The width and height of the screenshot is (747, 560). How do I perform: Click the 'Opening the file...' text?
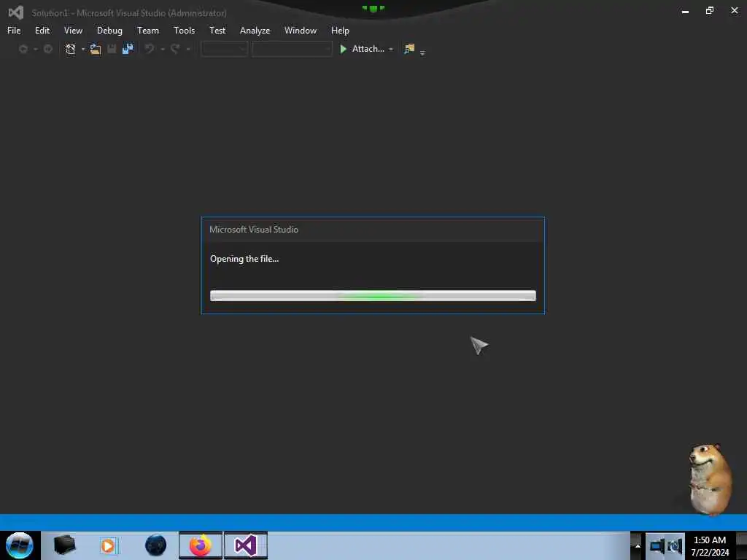coord(244,259)
